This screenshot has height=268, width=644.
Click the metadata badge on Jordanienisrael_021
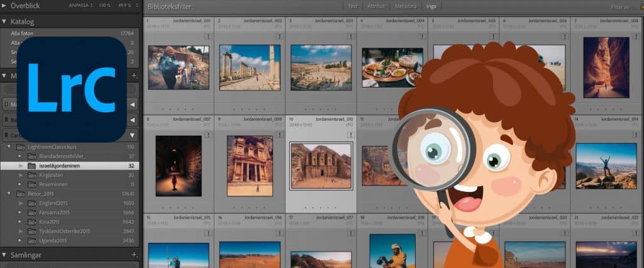click(x=635, y=233)
